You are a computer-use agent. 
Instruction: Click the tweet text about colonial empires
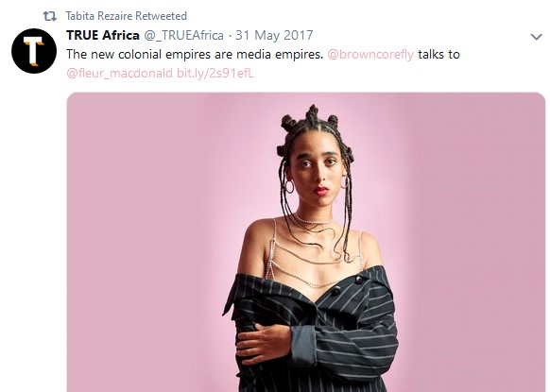(x=195, y=55)
